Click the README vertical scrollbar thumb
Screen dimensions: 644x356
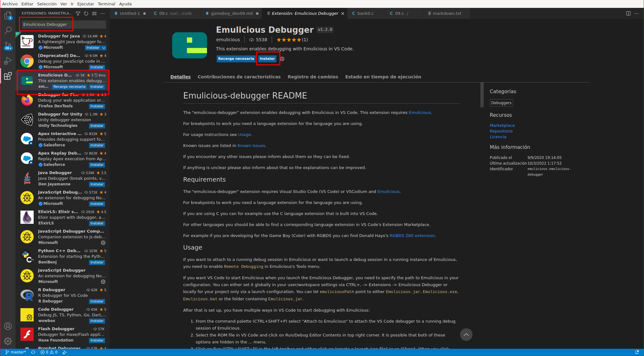(x=482, y=95)
